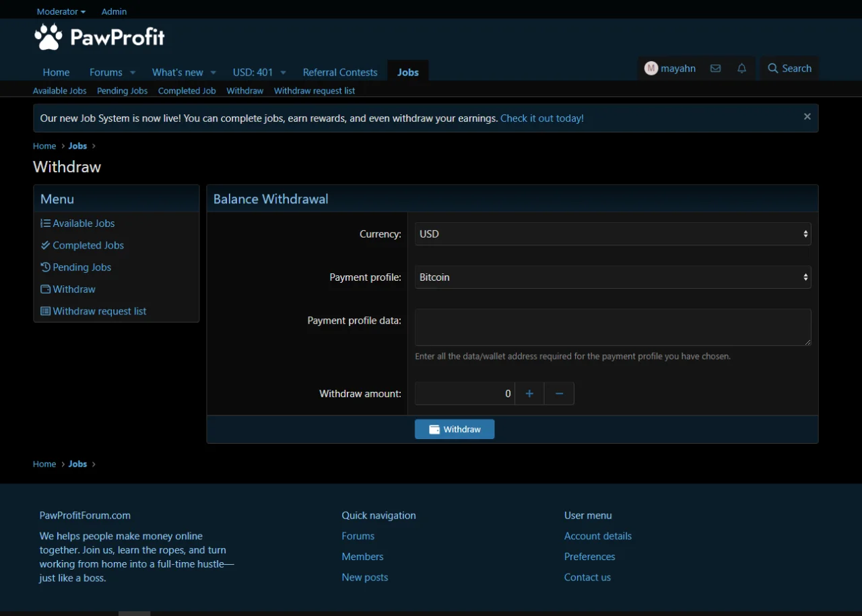Go to the Home tab

click(x=56, y=73)
